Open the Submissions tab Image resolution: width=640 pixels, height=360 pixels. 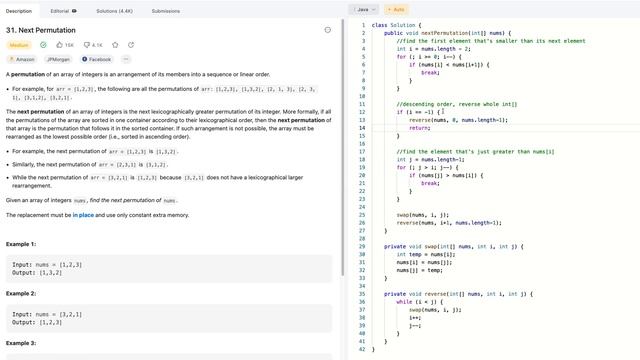166,11
